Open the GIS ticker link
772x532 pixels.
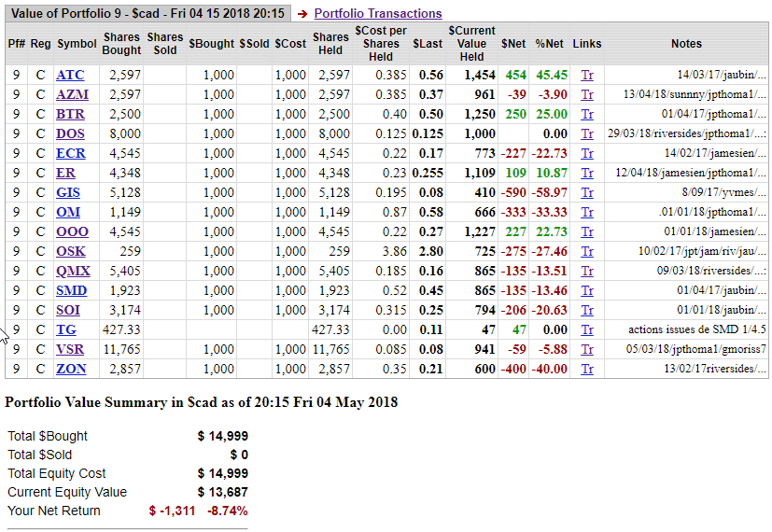(68, 192)
